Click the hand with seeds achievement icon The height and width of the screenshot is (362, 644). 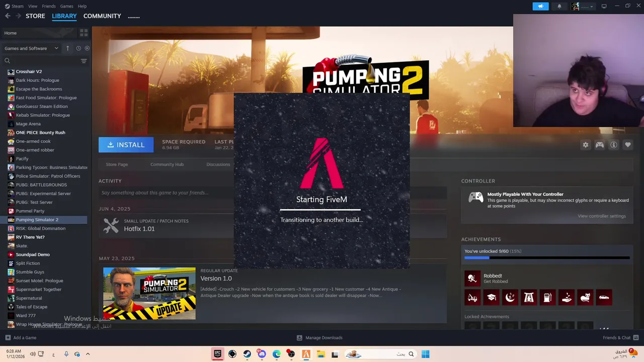pyautogui.click(x=567, y=298)
